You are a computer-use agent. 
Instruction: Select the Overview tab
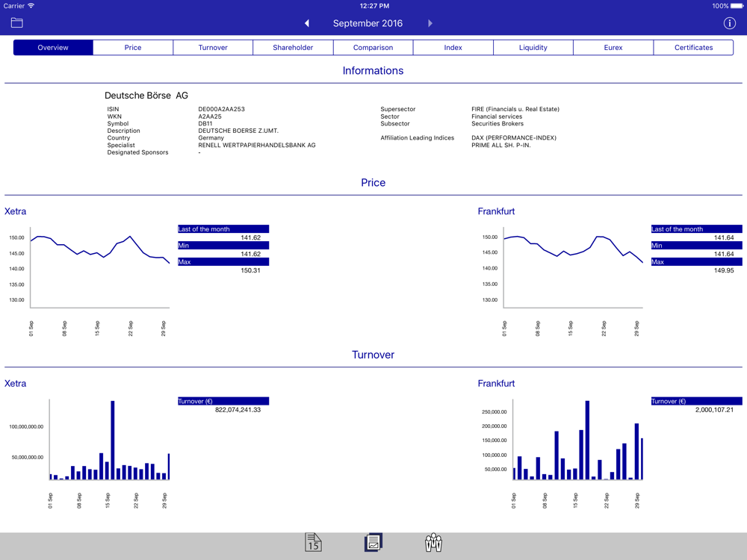[53, 48]
